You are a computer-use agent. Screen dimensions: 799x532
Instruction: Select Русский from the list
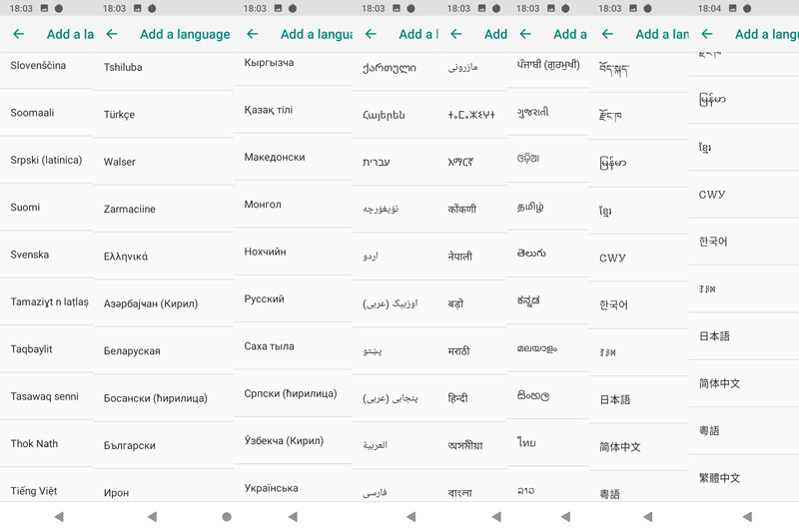(264, 299)
